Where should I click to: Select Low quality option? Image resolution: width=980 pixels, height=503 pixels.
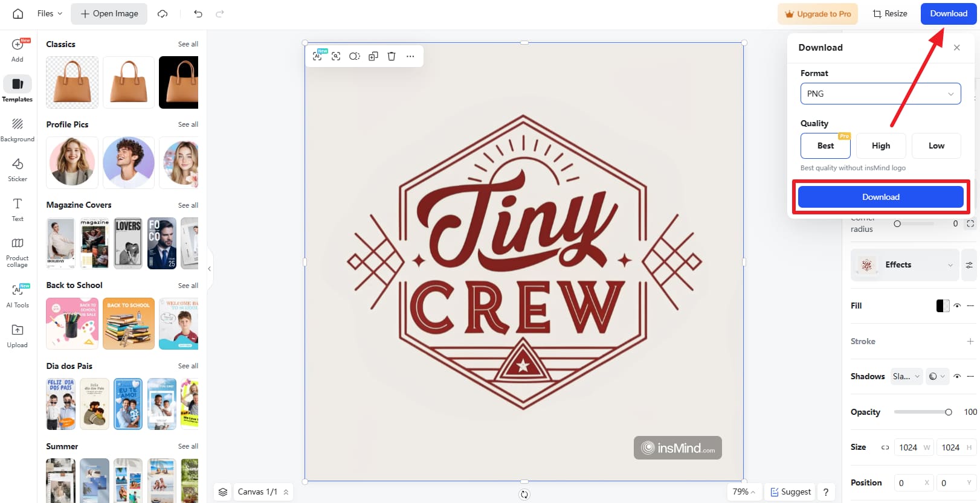(x=936, y=146)
